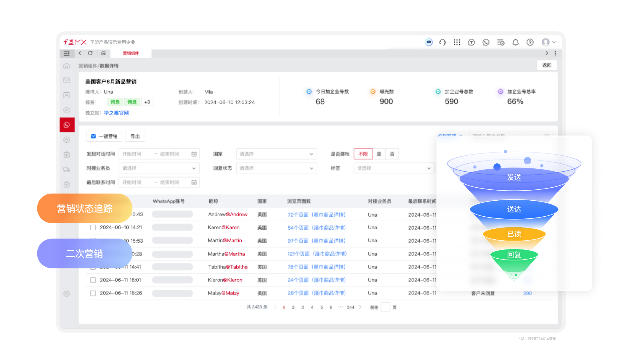
Task: Expand the 国家 dropdown
Action: coord(276,154)
